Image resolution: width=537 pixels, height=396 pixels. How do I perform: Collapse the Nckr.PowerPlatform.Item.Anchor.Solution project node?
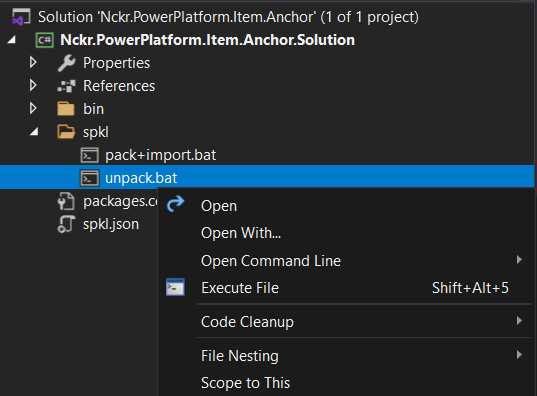[x=12, y=40]
